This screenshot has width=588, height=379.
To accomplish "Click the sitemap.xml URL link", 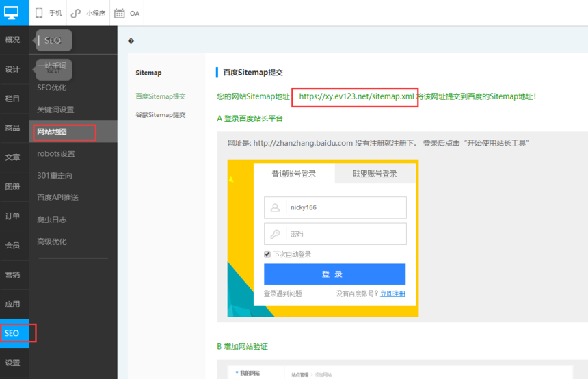I will [356, 96].
